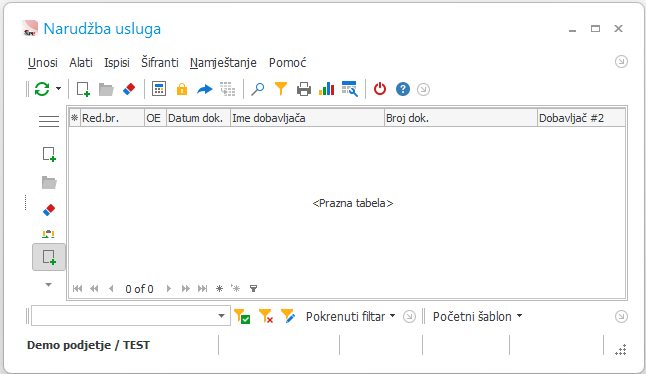The width and height of the screenshot is (646, 374).
Task: Click second asterisk goto-bookmark icon in navigator
Action: point(236,289)
